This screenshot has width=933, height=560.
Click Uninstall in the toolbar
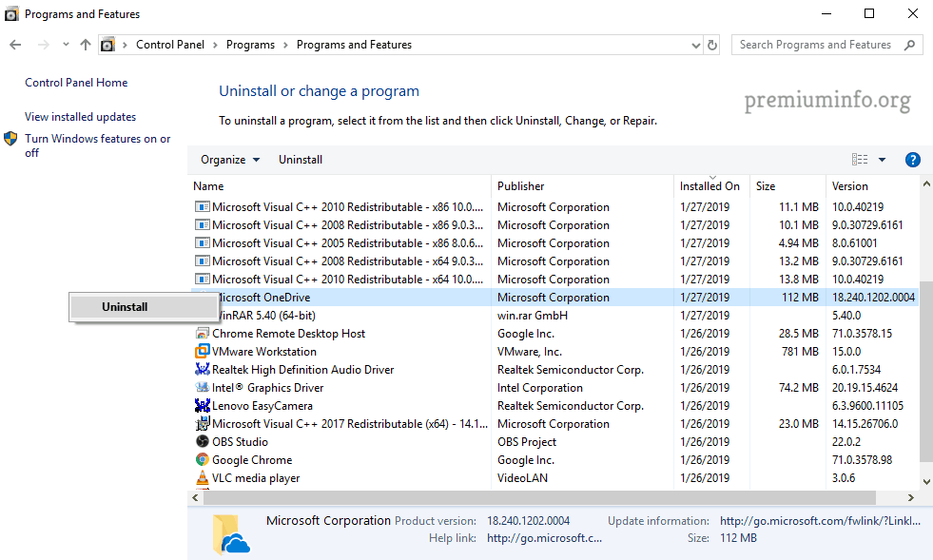[x=301, y=160]
